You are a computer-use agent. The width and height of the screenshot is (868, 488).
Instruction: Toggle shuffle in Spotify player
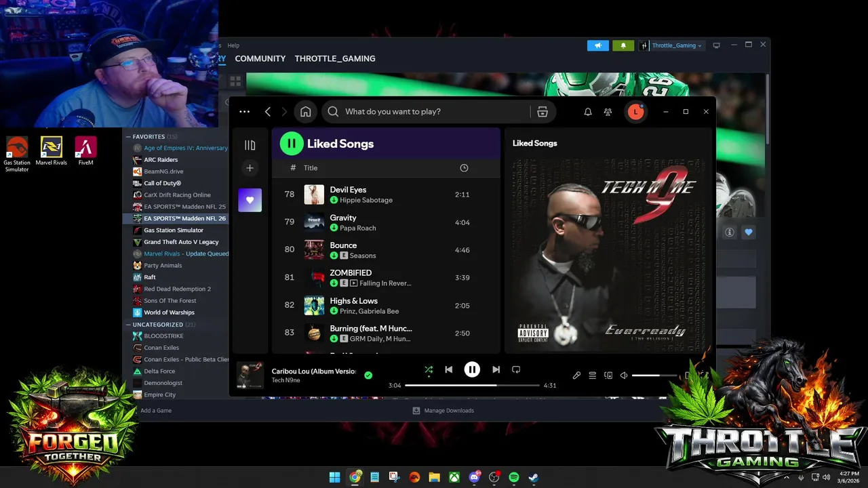429,369
